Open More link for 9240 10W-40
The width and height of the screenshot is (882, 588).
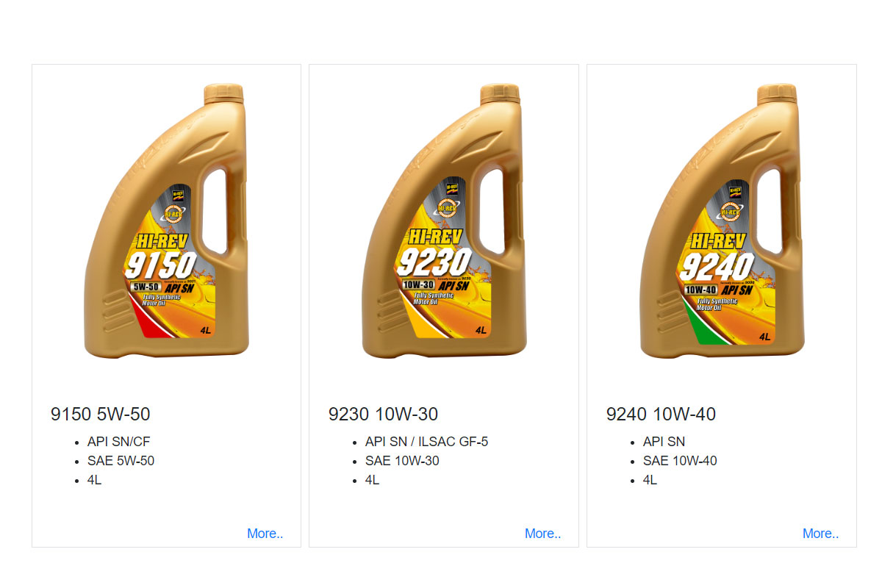pos(820,534)
